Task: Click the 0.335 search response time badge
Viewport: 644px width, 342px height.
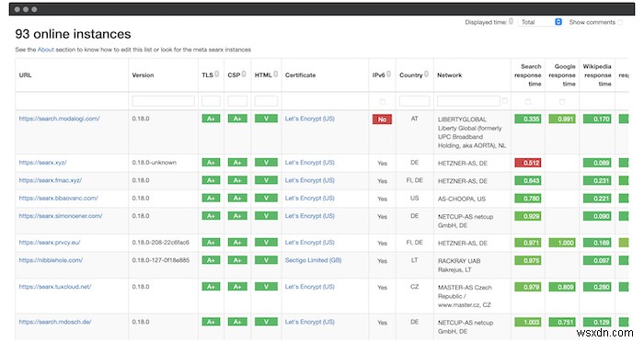Action: tap(528, 120)
